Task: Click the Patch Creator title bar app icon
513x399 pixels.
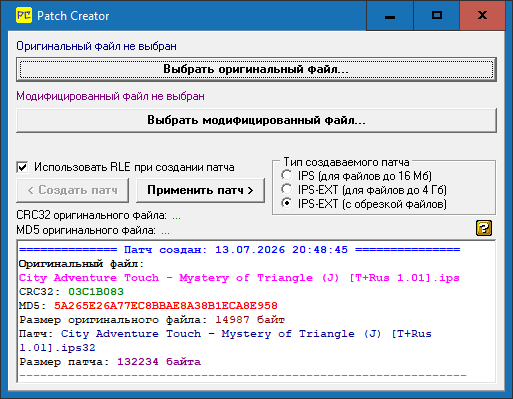Action: click(x=24, y=15)
